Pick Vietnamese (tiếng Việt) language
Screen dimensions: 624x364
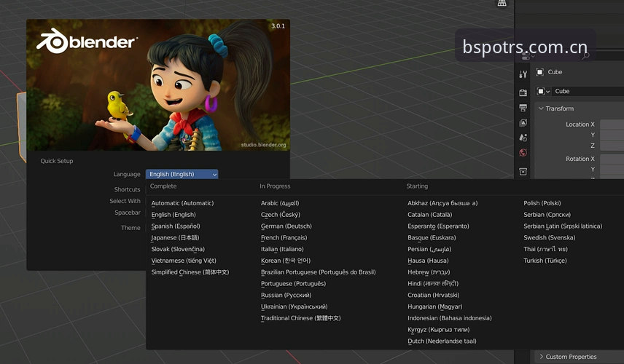point(184,261)
